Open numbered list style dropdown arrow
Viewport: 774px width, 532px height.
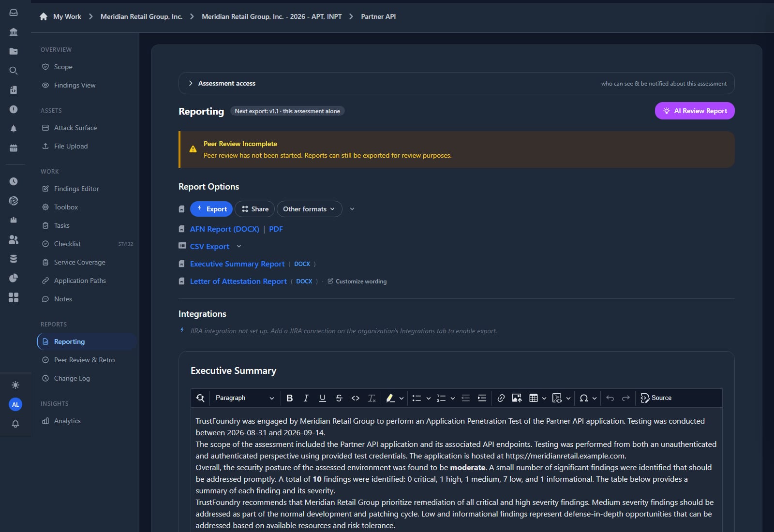click(453, 398)
